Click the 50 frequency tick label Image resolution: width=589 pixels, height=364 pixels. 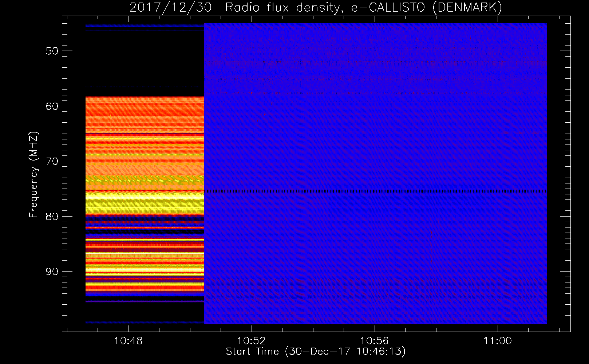click(x=52, y=51)
